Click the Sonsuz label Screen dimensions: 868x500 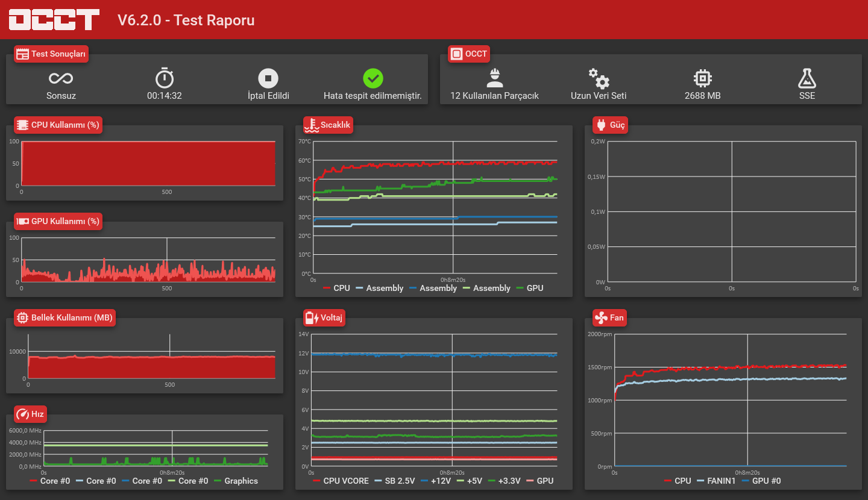pos(61,96)
